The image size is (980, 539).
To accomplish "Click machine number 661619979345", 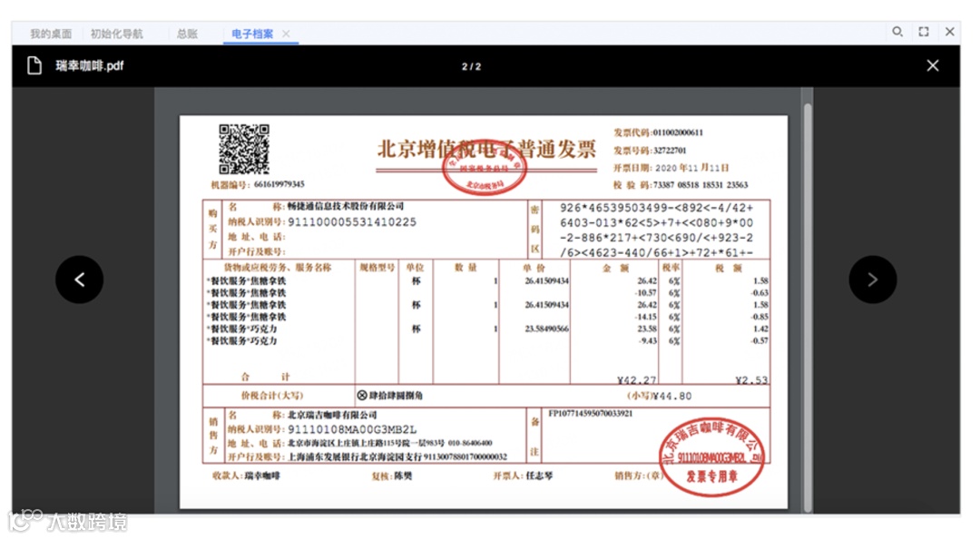I will (279, 184).
